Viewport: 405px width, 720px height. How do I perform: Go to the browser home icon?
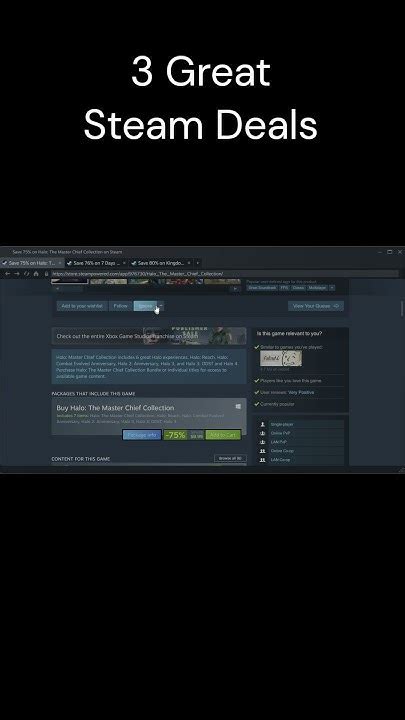(36, 274)
